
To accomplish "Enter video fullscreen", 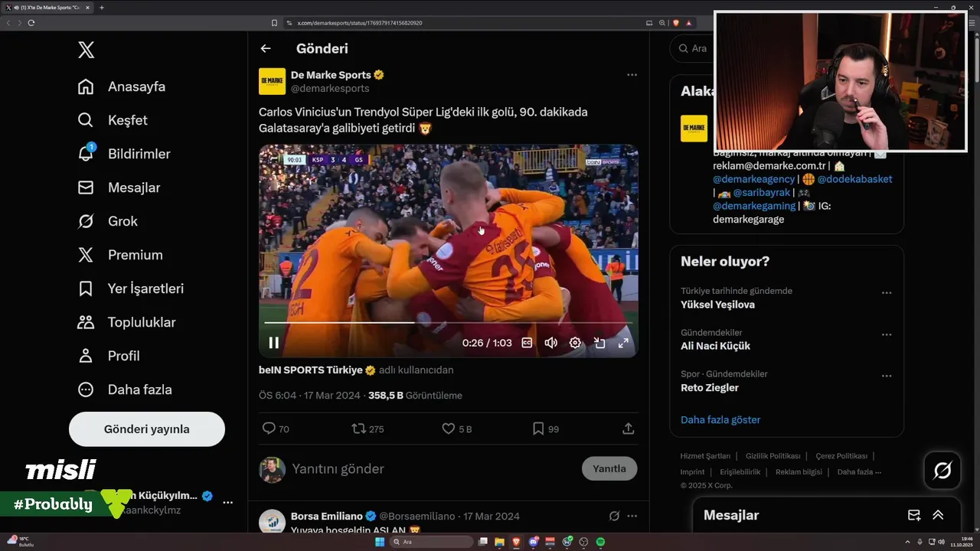I will [x=623, y=343].
